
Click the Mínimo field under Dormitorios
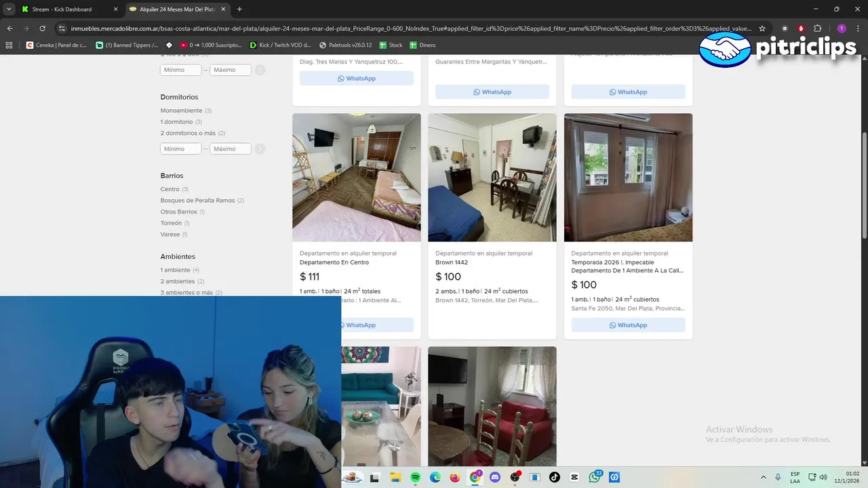[181, 148]
